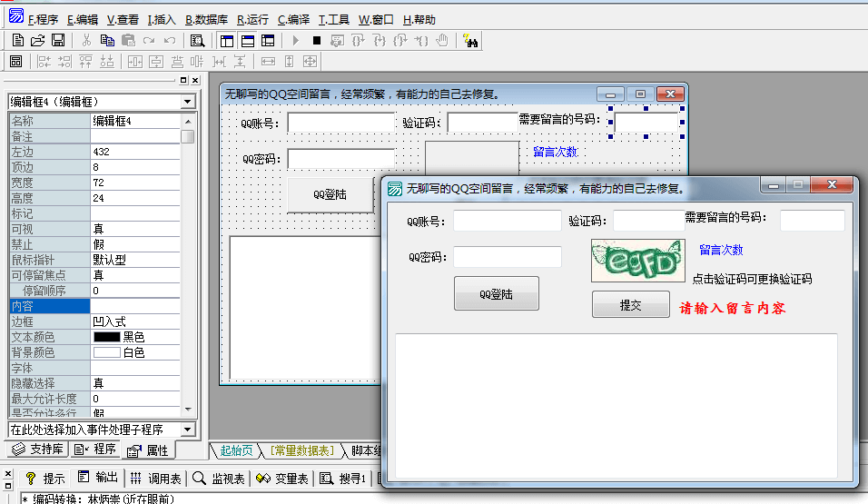Click the 提交 submit button
Viewport: 868px width, 504px height.
tap(630, 305)
